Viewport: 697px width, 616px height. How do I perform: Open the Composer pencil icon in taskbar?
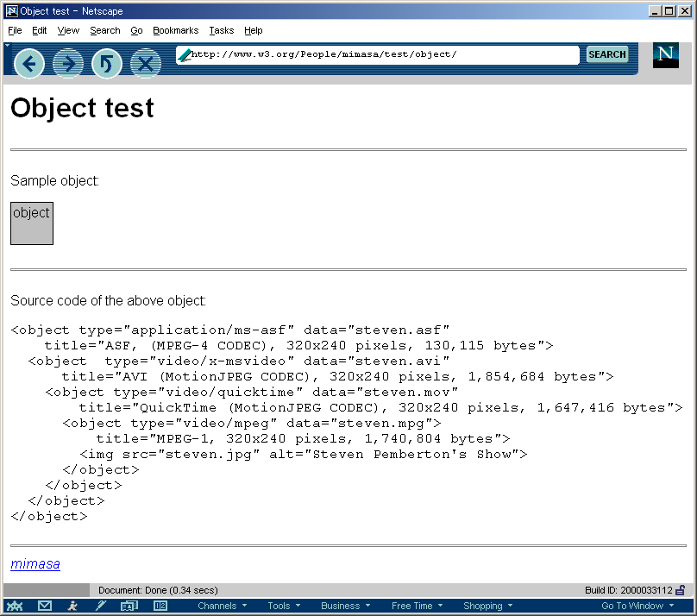tap(100, 606)
